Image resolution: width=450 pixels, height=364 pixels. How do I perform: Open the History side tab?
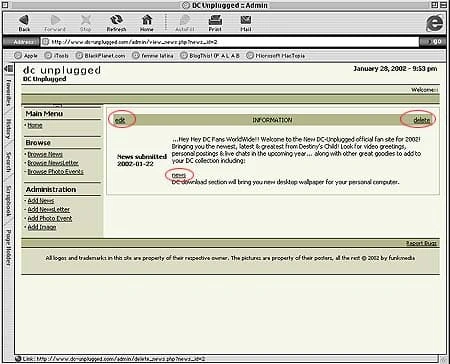tap(9, 129)
